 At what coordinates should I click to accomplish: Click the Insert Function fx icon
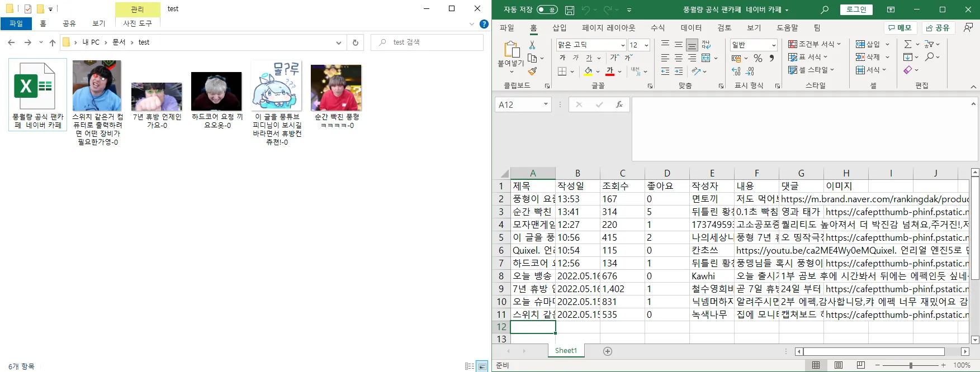point(619,104)
